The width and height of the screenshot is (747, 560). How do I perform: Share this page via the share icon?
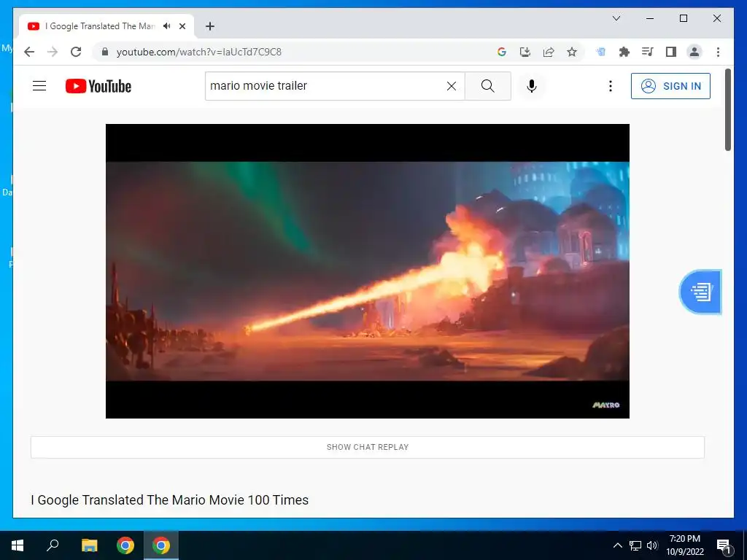[549, 52]
